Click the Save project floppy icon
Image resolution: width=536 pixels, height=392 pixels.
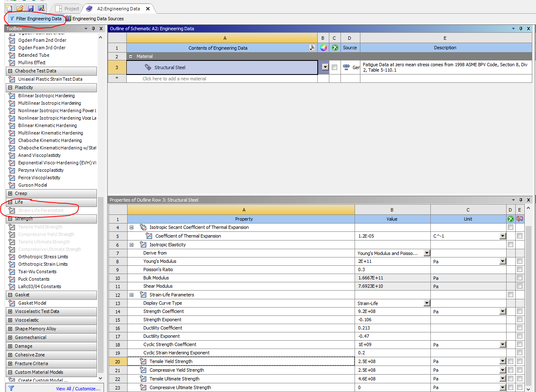[30, 8]
